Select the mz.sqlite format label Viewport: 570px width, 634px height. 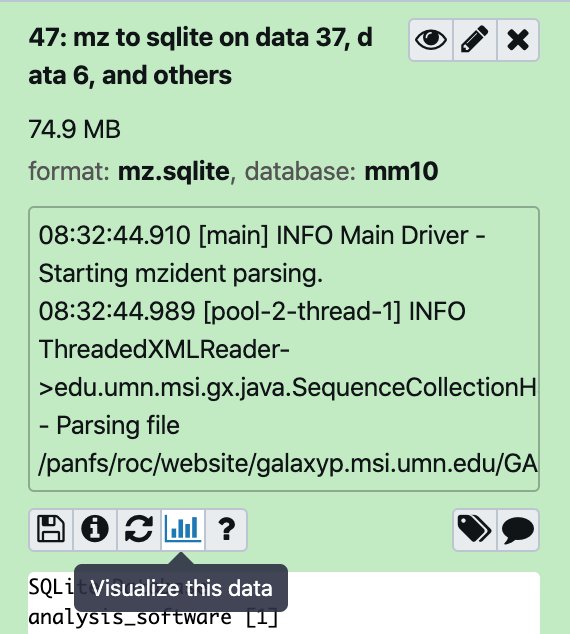174,171
